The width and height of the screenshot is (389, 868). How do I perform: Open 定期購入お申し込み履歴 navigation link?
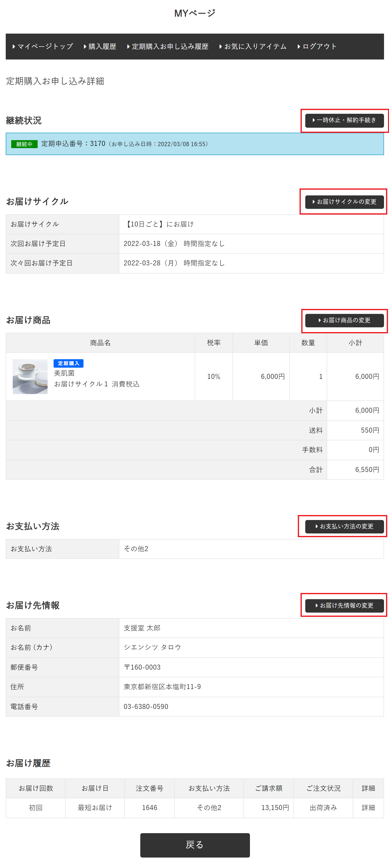[x=168, y=47]
